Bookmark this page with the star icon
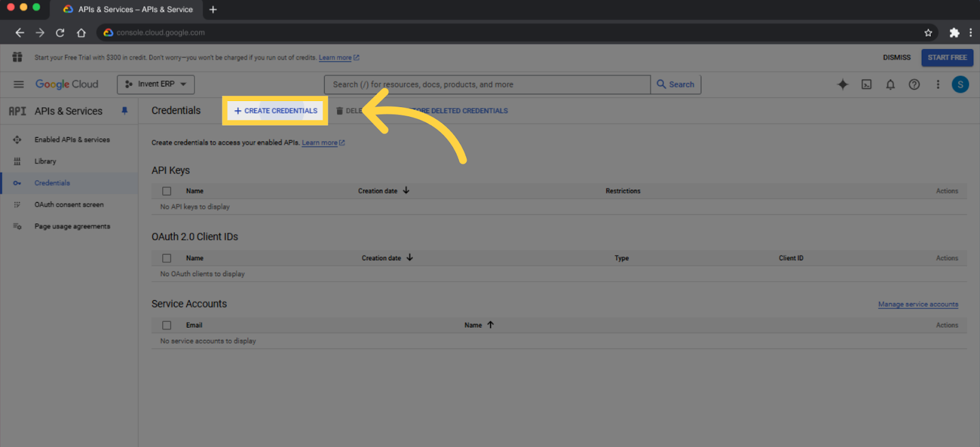980x447 pixels. point(928,32)
